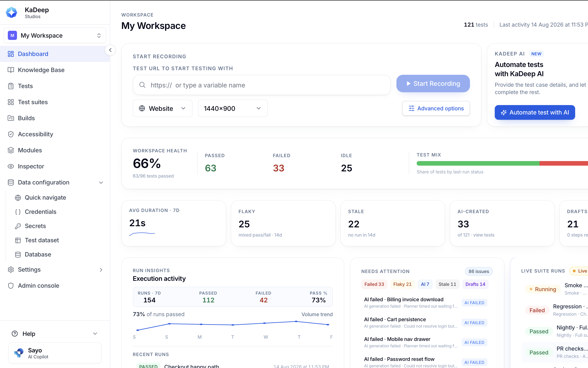Click the Quick navigate globe icon
Image resolution: width=588 pixels, height=368 pixels.
pyautogui.click(x=18, y=198)
